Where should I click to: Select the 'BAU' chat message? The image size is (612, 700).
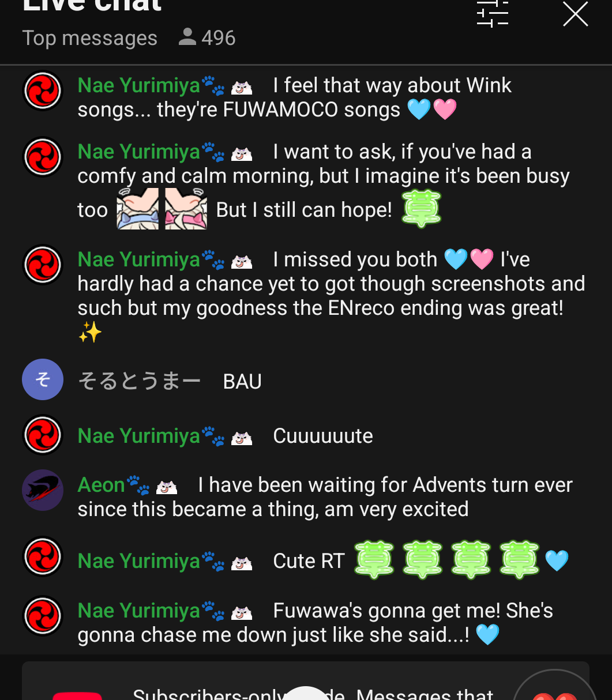(242, 382)
